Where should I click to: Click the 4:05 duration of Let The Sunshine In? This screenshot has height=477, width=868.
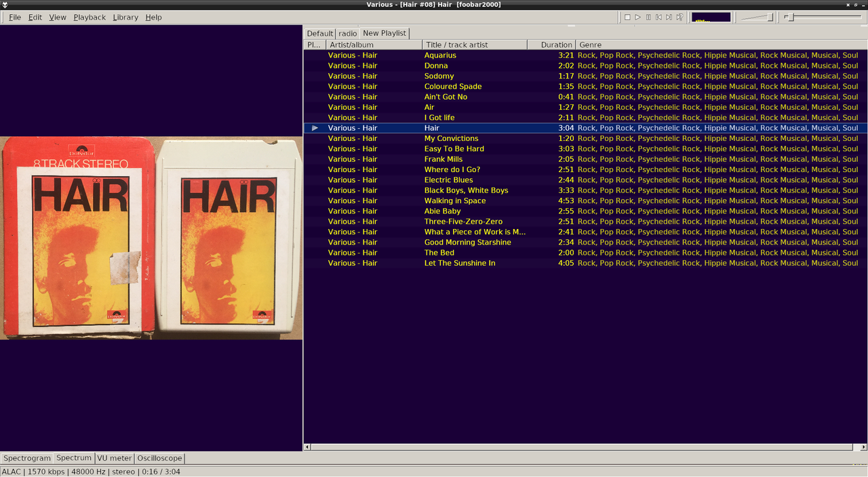click(x=566, y=263)
